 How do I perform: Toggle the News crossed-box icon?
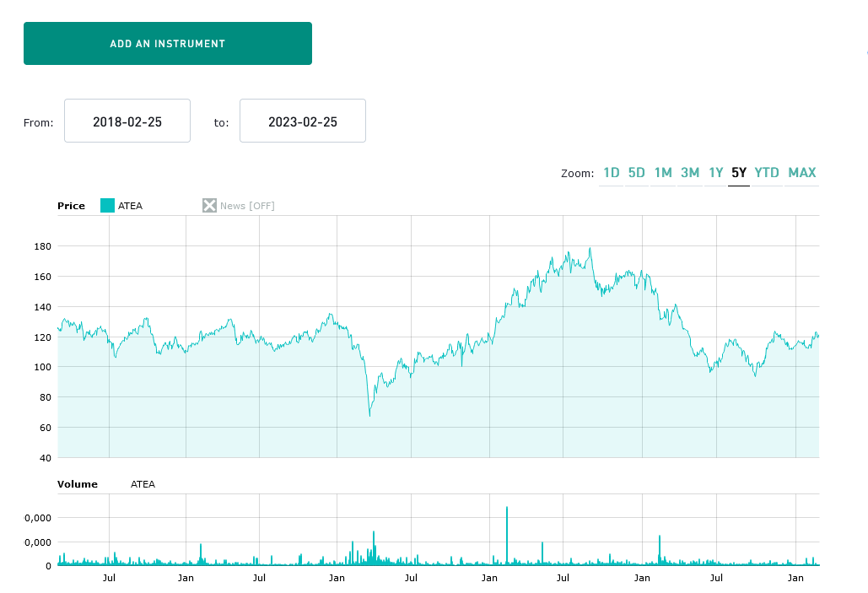pos(209,206)
